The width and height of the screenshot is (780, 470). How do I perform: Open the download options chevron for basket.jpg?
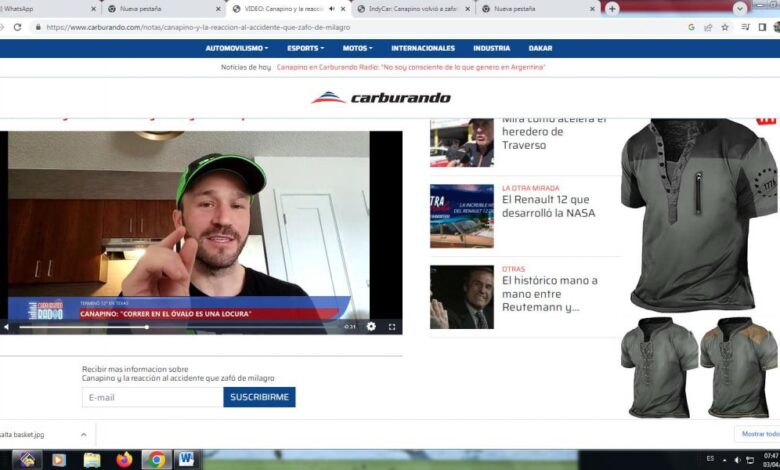[x=84, y=435]
